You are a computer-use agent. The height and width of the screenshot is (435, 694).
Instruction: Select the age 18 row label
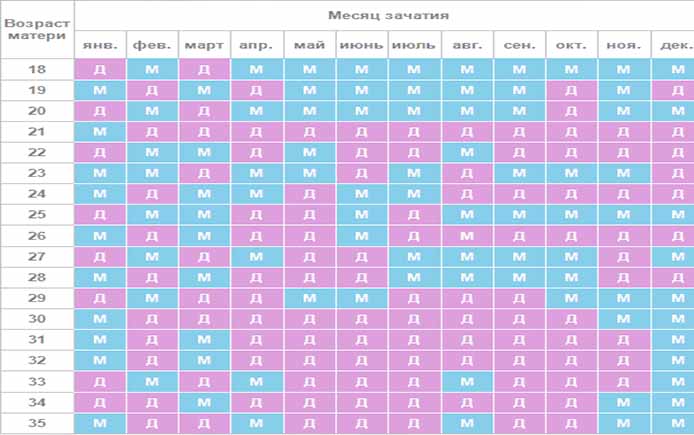[37, 69]
